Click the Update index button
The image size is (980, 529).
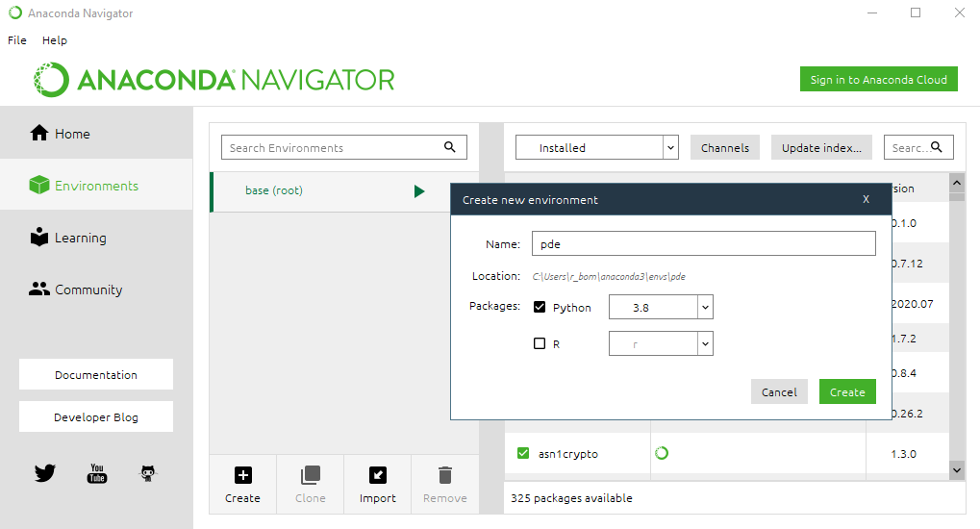point(821,147)
